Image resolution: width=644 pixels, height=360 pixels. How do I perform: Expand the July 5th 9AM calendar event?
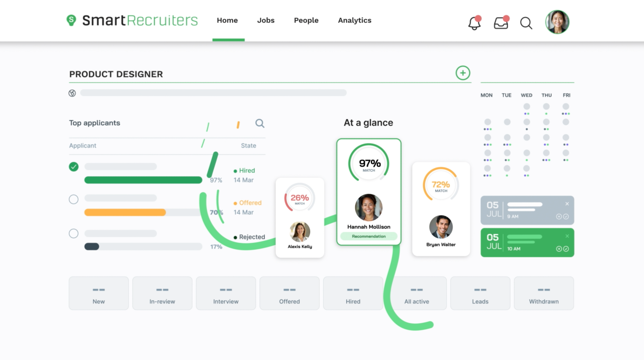coord(527,210)
